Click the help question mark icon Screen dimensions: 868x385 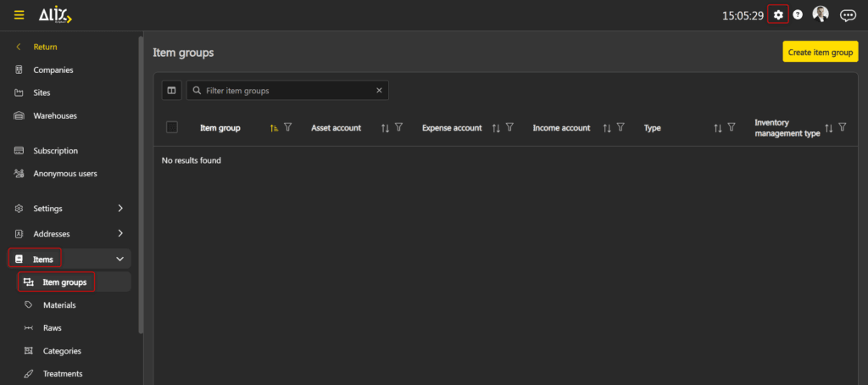click(798, 15)
